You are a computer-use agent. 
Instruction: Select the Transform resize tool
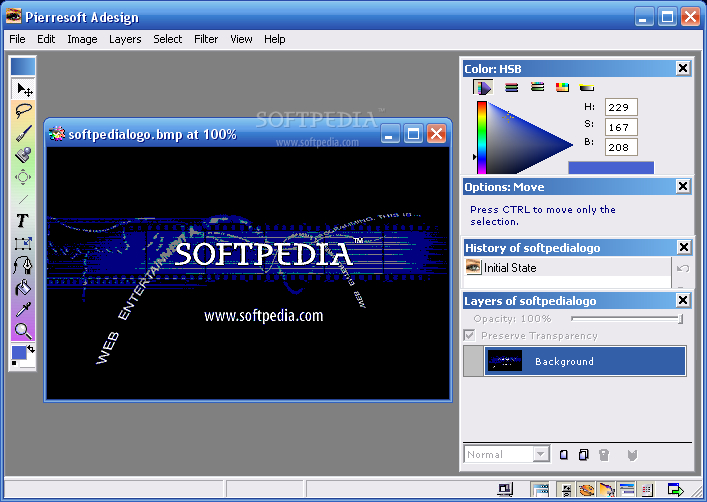[23, 243]
